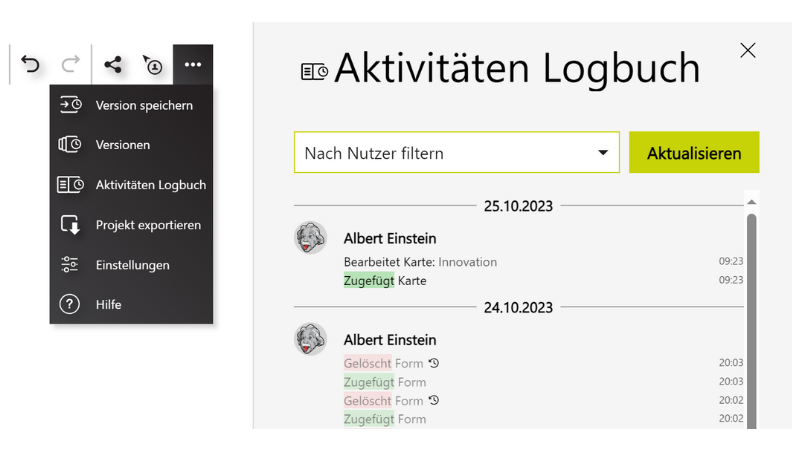Select Version speichern menu entry

coord(131,105)
